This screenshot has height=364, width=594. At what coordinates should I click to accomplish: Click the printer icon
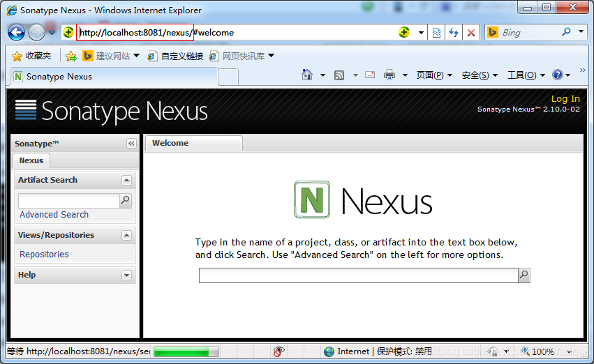coord(389,75)
